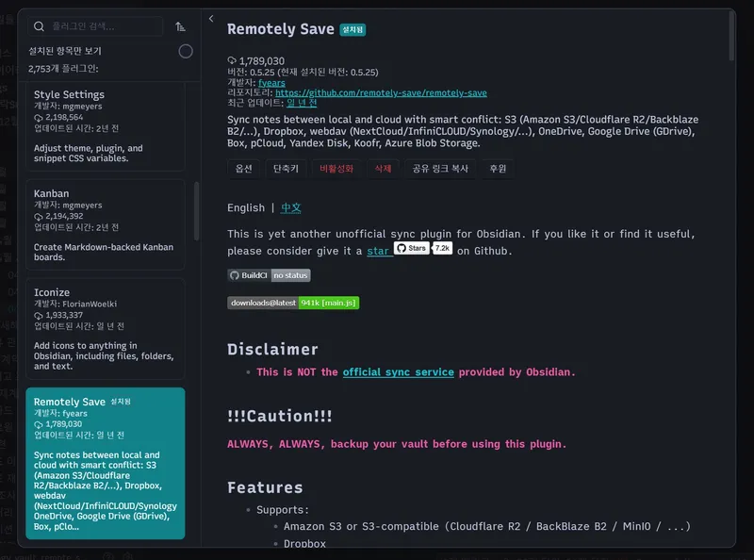Click the back arrow above plugin details
Screen dimensions: 754x560
tap(211, 19)
